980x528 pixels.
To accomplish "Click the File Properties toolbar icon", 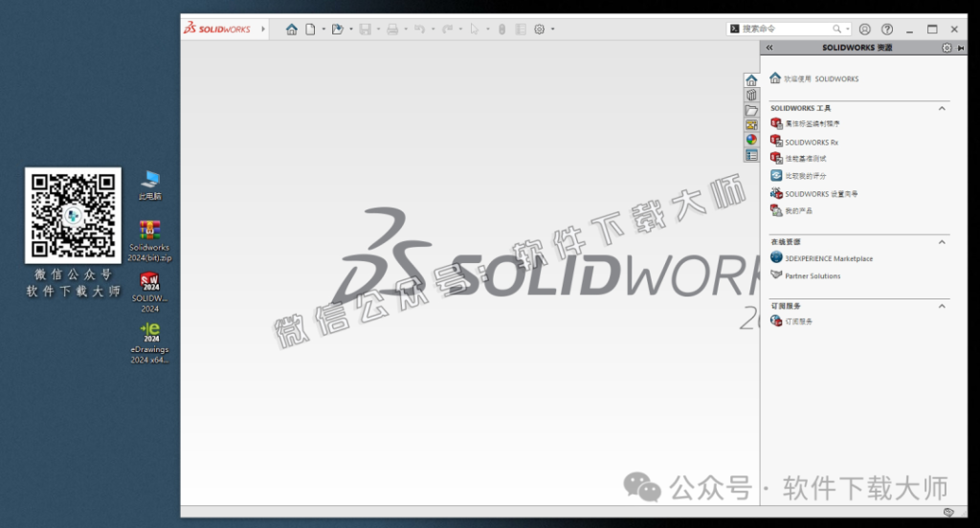I will coord(520,30).
